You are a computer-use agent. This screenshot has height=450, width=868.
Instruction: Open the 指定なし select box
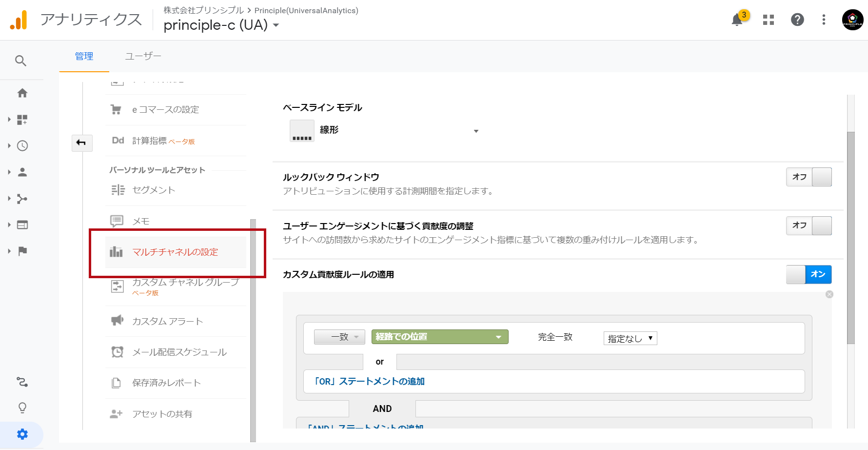coord(630,338)
